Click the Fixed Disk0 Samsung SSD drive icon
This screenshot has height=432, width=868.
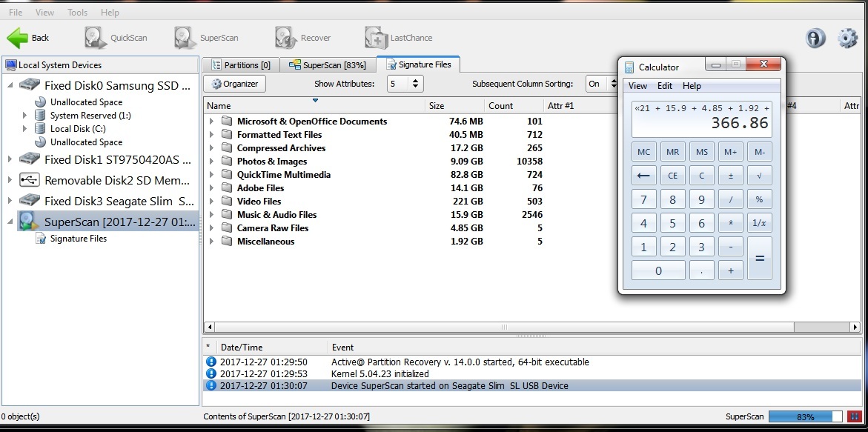point(30,85)
